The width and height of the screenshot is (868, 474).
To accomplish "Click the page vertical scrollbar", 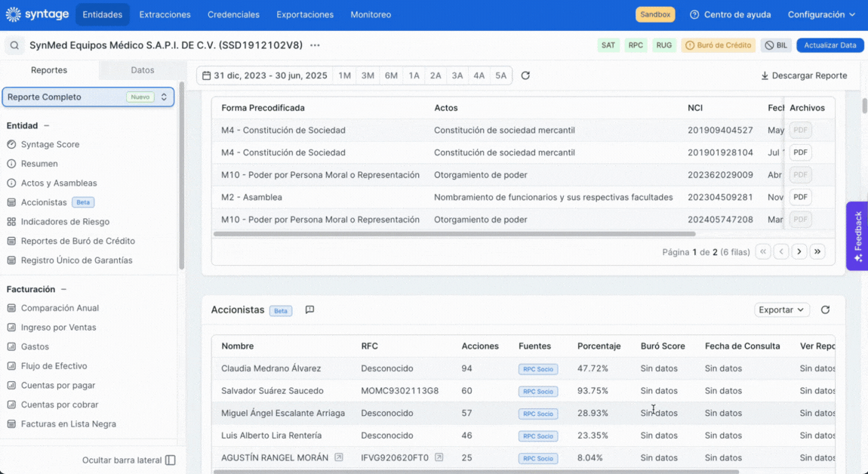I will pyautogui.click(x=865, y=105).
